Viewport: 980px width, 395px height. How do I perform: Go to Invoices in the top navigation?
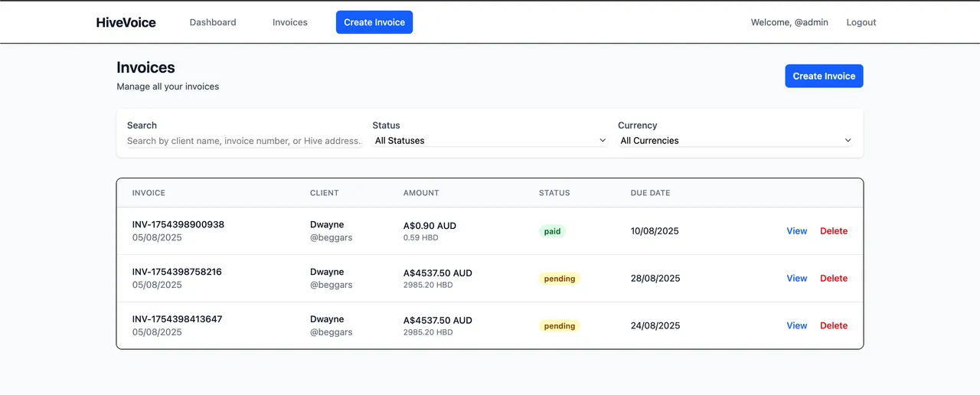290,22
